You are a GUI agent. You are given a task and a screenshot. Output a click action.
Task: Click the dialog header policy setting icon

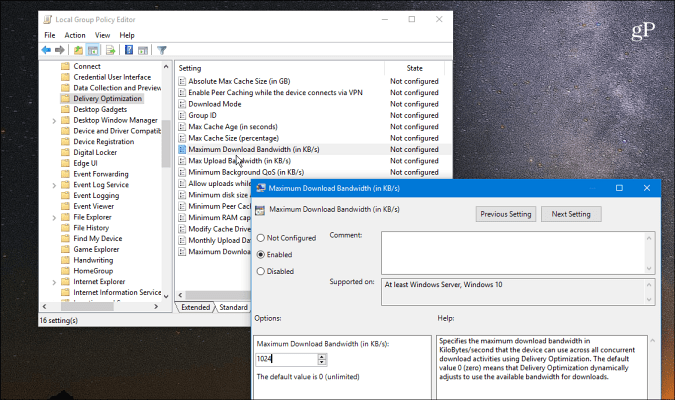[260, 210]
